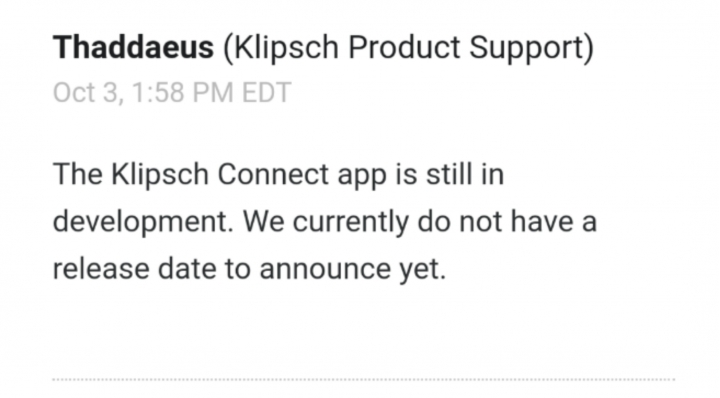Click the word have in second line
This screenshot has width=720, height=398.
pos(542,221)
